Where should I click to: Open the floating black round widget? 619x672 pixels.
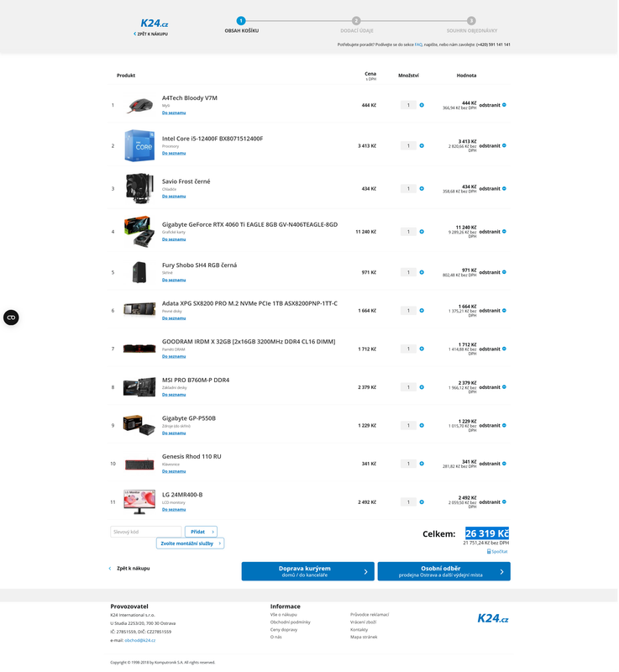coord(11,318)
